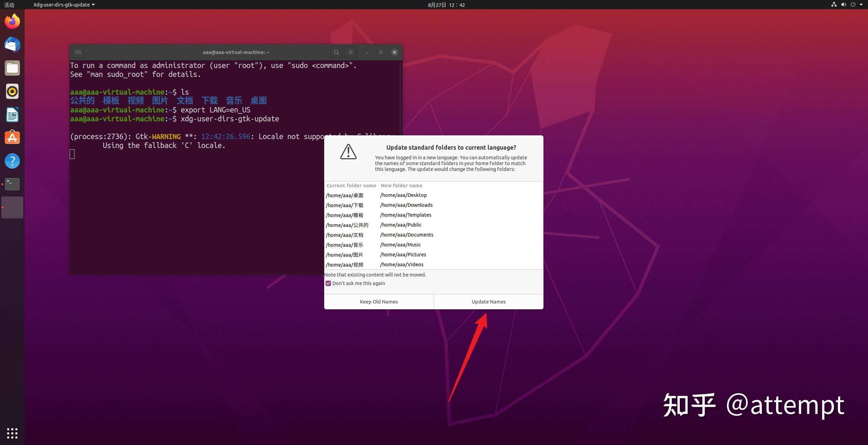
Task: Open Ubuntu Software store in the dock
Action: tap(12, 138)
